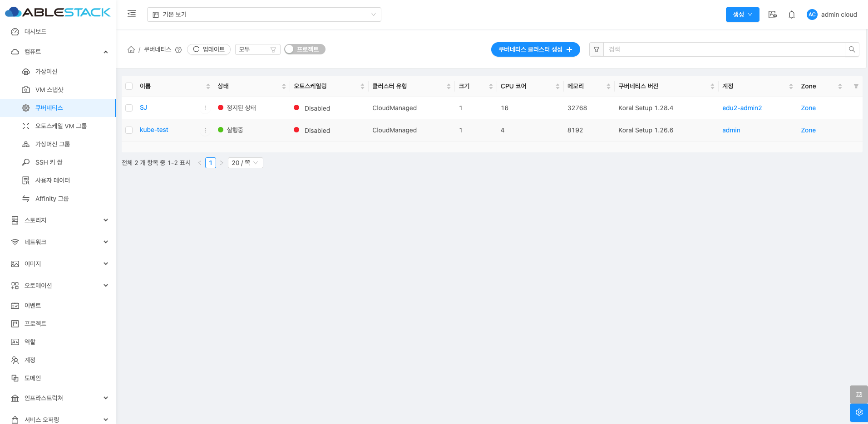
Task: Toggle the 프로젝트 switch
Action: pos(305,49)
